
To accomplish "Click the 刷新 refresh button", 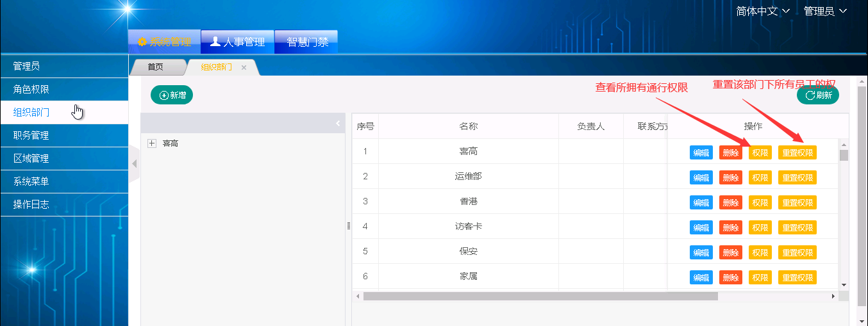I will pyautogui.click(x=818, y=95).
